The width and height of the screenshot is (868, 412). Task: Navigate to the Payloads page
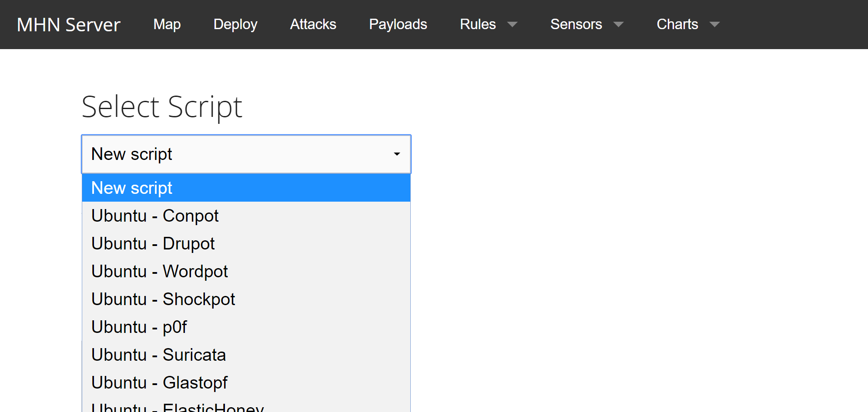pyautogui.click(x=398, y=24)
